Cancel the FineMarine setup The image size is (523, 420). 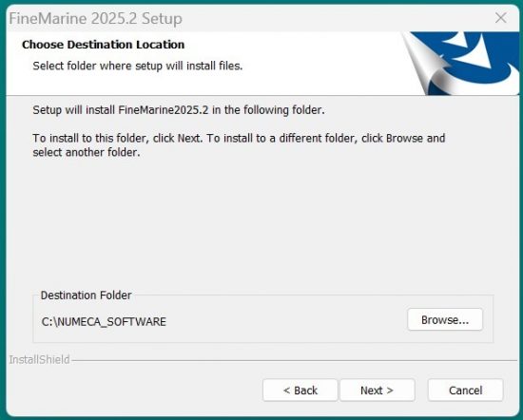point(466,390)
